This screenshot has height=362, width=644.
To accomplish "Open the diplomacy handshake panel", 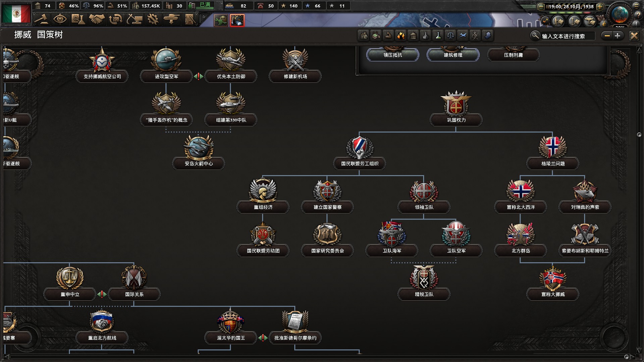I will pyautogui.click(x=97, y=19).
